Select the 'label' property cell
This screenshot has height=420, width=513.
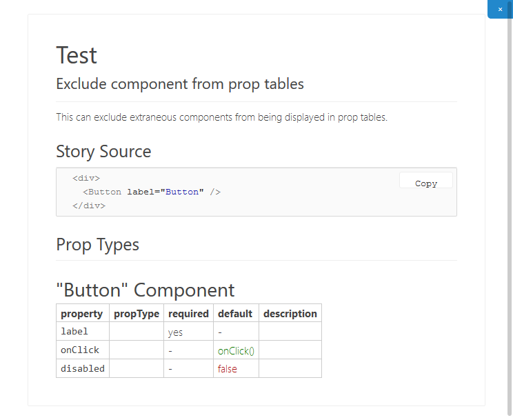coord(83,331)
